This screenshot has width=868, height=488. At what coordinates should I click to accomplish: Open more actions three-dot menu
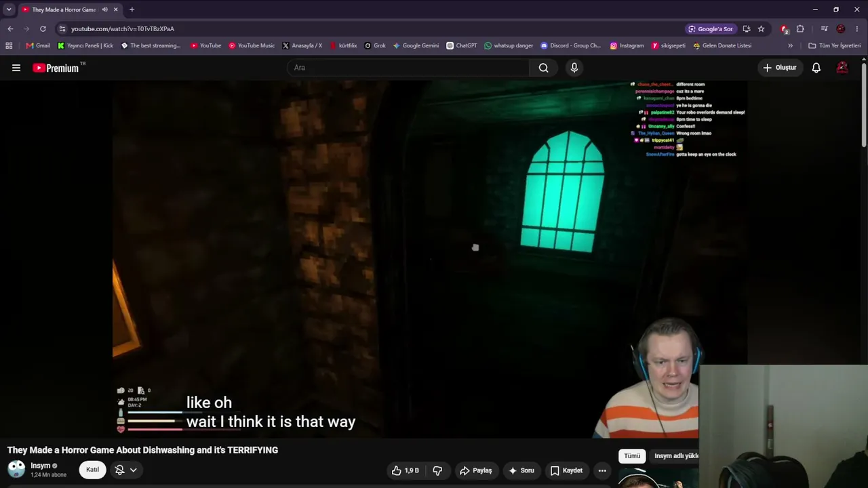(x=602, y=470)
